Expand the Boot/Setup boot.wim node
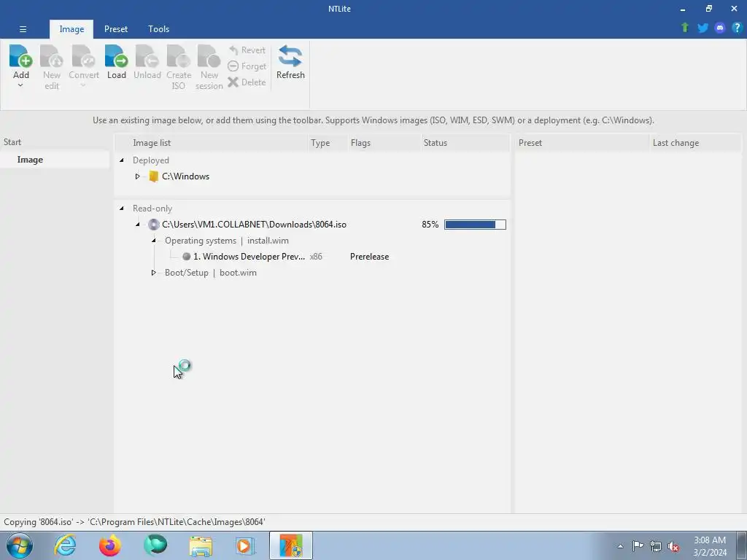Screen dimensions: 747x560 [153, 273]
